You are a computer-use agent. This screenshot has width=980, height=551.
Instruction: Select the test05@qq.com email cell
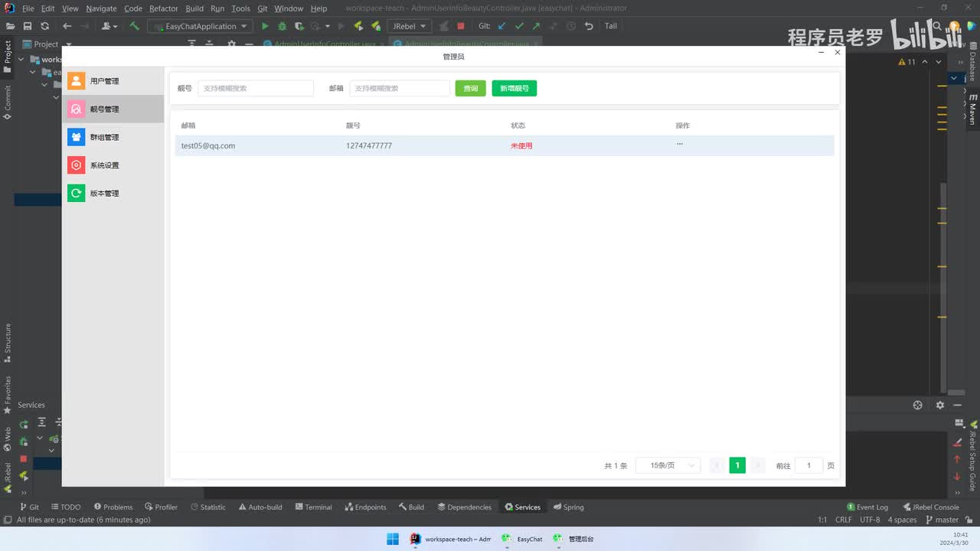pos(208,146)
